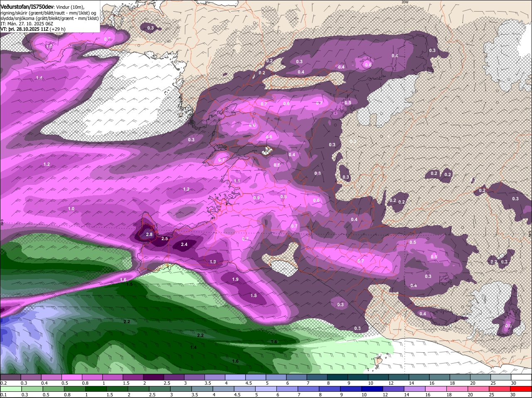The image size is (532, 398).
Task: Click the 2.4 precipitation value on the map
Action: [x=184, y=244]
